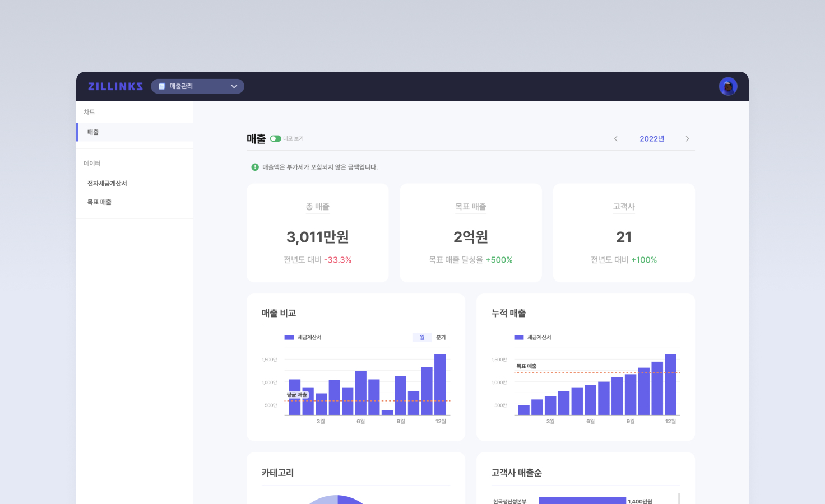This screenshot has width=825, height=504.
Task: Click the +100% customer change figure
Action: (x=644, y=260)
